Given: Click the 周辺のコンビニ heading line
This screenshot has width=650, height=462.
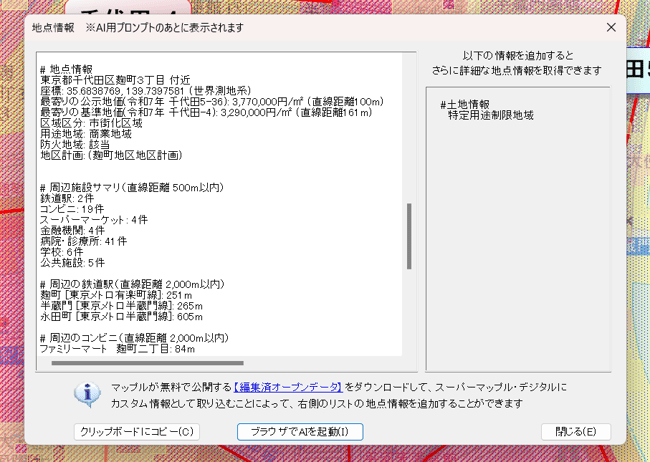Looking at the screenshot, I should coord(134,338).
